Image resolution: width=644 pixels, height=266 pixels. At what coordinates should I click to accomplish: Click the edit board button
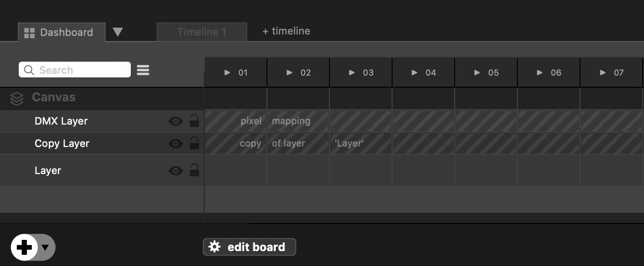249,247
